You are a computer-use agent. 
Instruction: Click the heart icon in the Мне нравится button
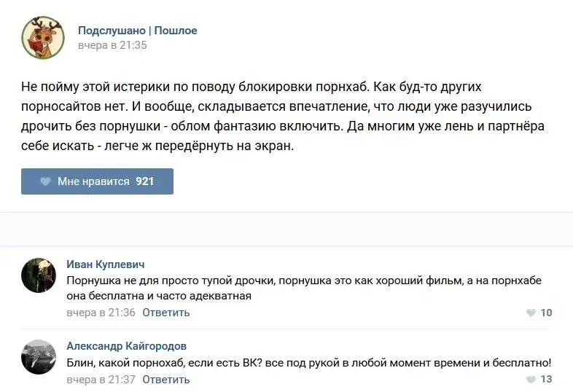click(x=45, y=181)
